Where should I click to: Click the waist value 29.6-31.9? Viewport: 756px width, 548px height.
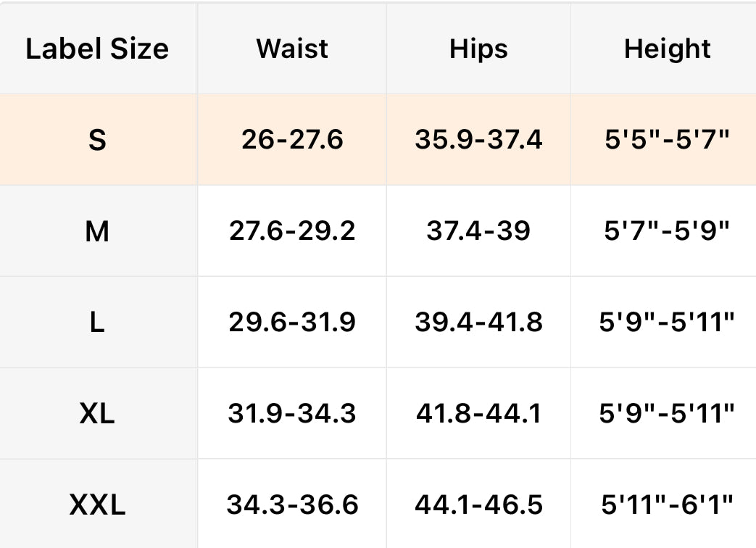pos(292,323)
